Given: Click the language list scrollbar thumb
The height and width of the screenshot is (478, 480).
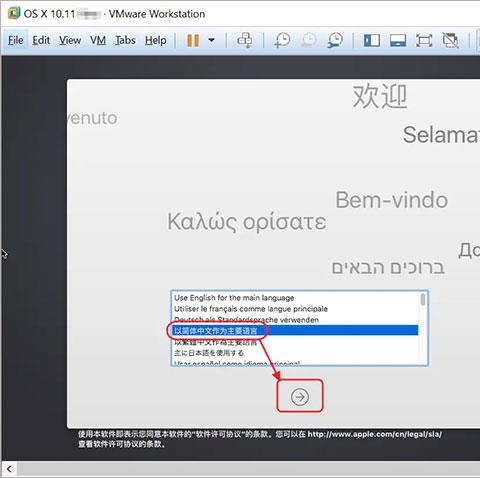Looking at the screenshot, I should [x=423, y=299].
